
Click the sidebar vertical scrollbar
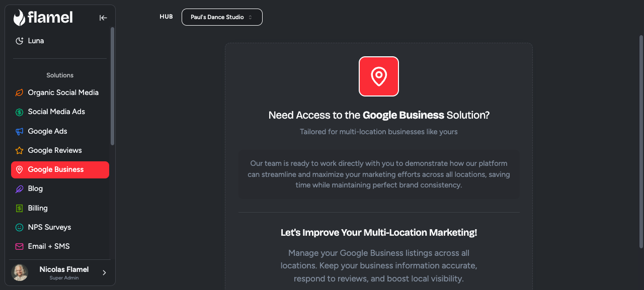[112, 86]
